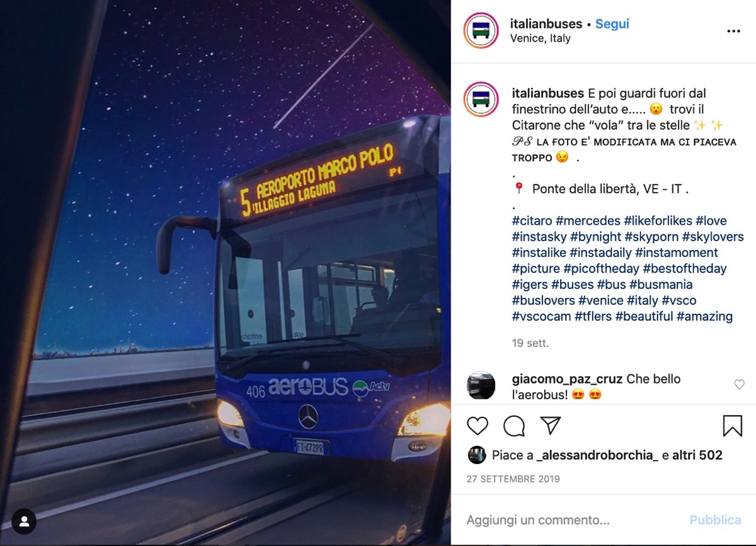
Task: Open comments via the speech bubble icon
Action: (x=514, y=426)
